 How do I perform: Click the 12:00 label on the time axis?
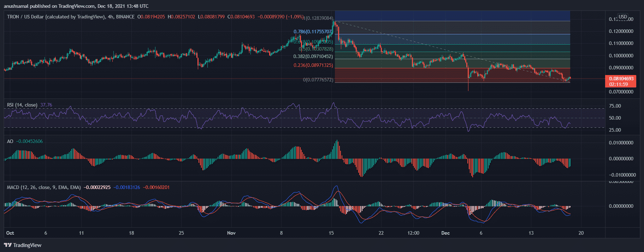[413, 233]
